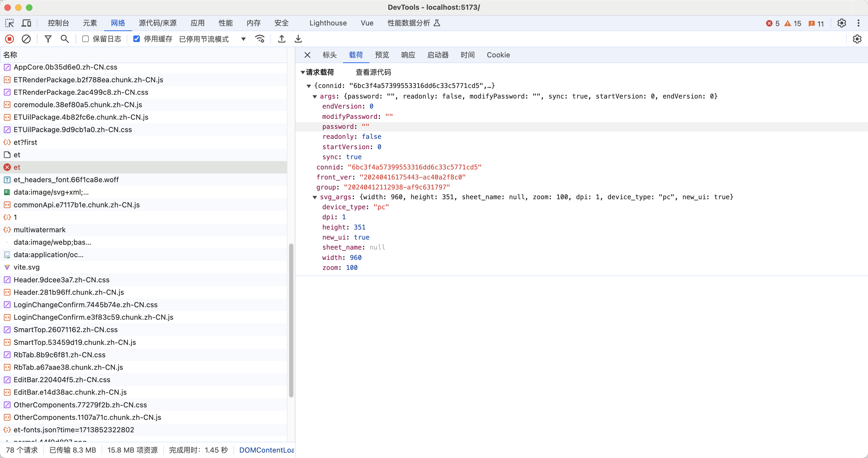Show the 5 errors counter
The height and width of the screenshot is (458, 868).
point(773,23)
